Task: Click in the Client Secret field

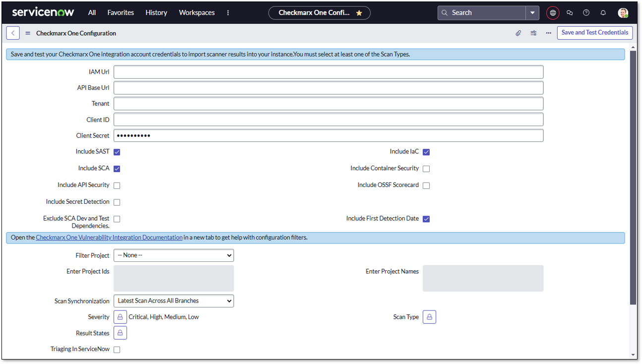Action: coord(328,135)
